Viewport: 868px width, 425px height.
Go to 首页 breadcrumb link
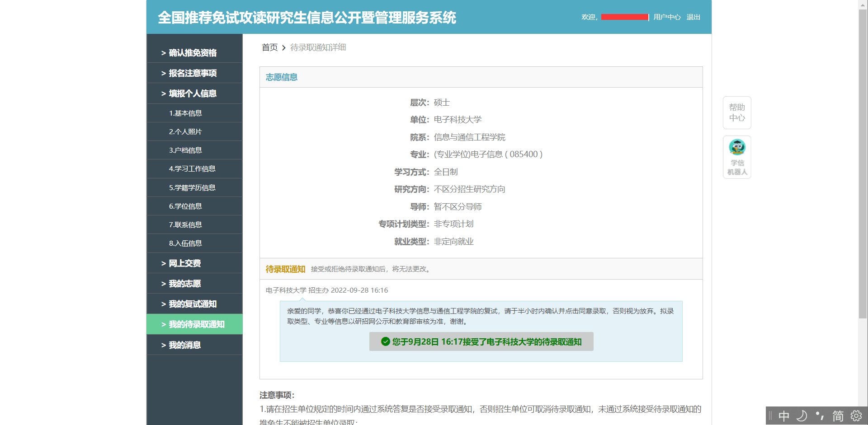(269, 47)
